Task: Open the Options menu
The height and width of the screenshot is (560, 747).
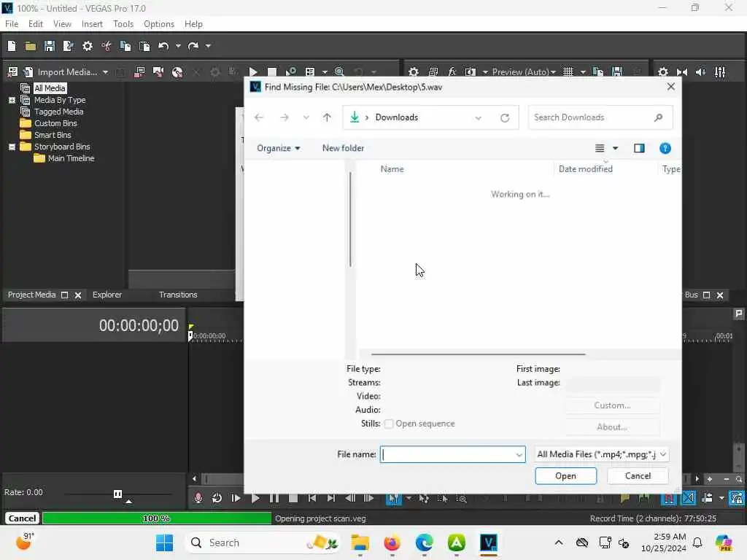Action: click(x=158, y=24)
